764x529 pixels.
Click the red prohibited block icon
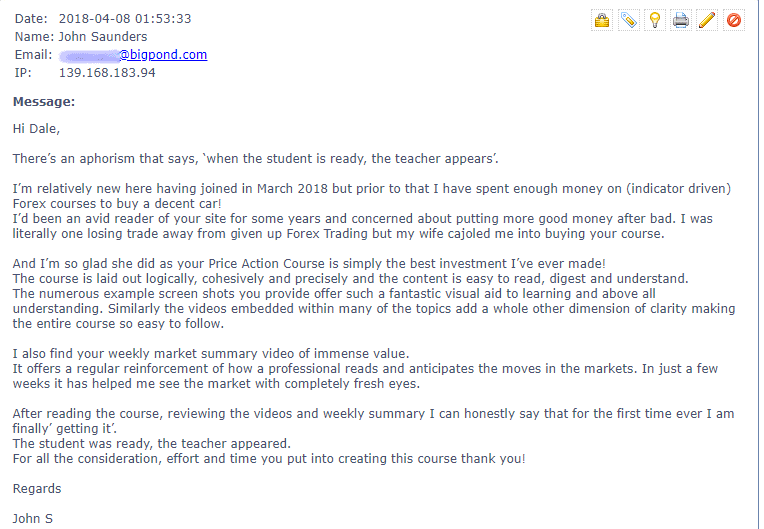(734, 20)
